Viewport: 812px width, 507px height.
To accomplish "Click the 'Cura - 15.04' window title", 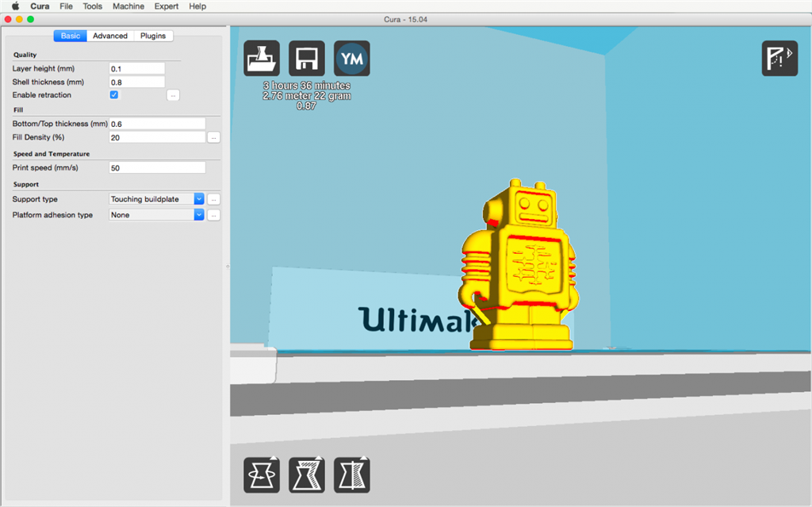I will click(x=405, y=19).
